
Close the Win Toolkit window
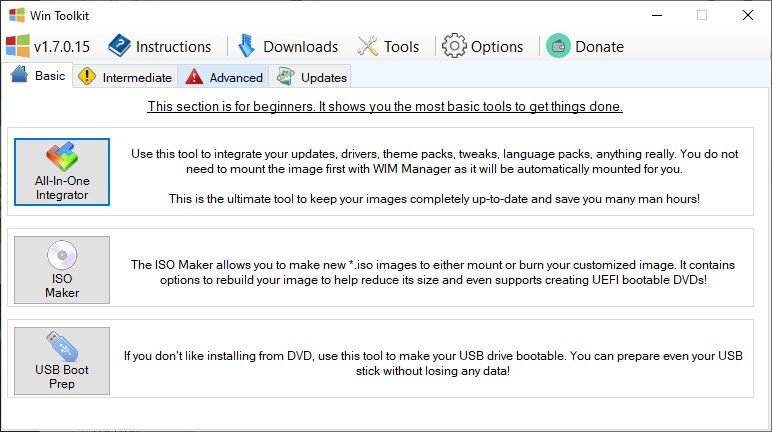coord(747,15)
